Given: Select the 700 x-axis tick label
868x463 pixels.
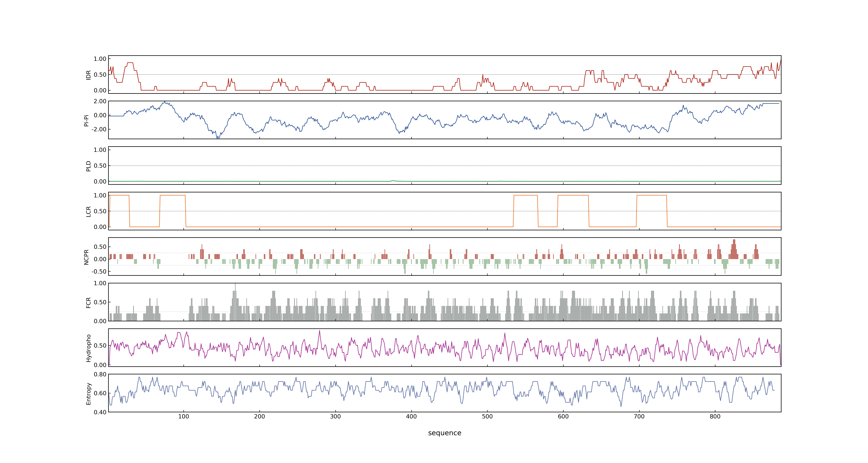Looking at the screenshot, I should tap(639, 416).
